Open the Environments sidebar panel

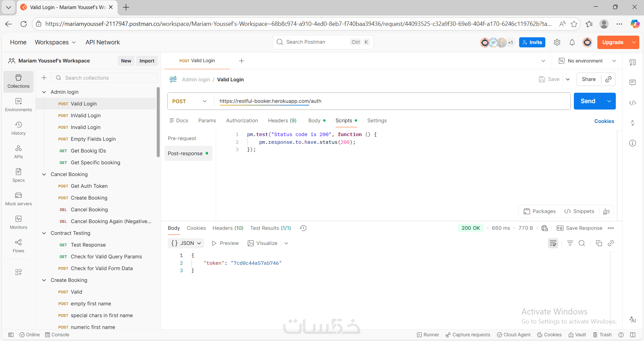18,105
